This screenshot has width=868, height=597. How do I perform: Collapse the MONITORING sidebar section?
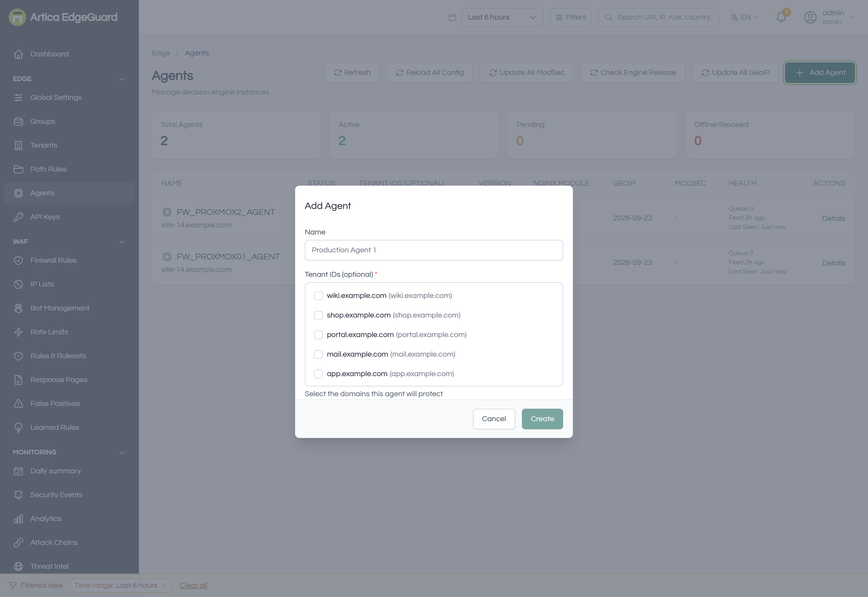pyautogui.click(x=122, y=452)
